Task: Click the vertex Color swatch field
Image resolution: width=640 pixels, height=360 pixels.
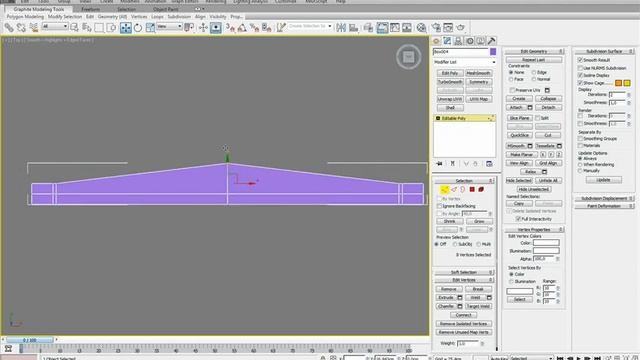Action: tap(546, 243)
